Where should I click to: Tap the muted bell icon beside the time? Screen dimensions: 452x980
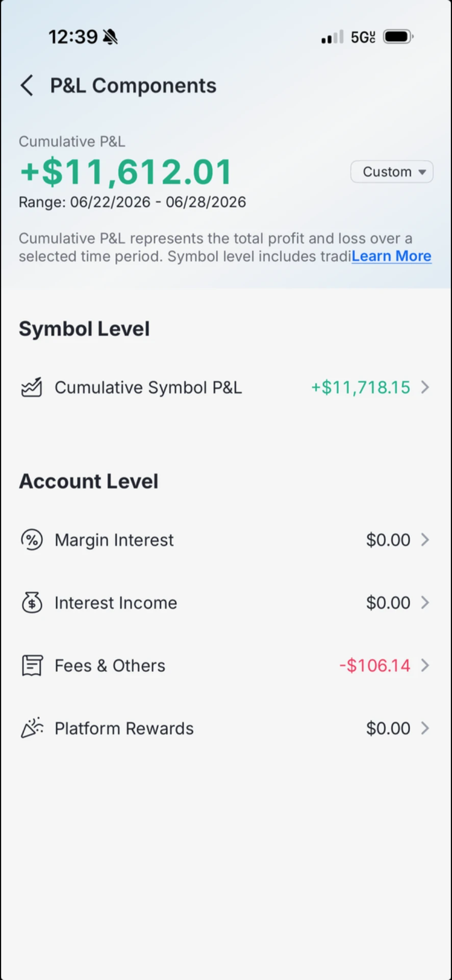(110, 37)
